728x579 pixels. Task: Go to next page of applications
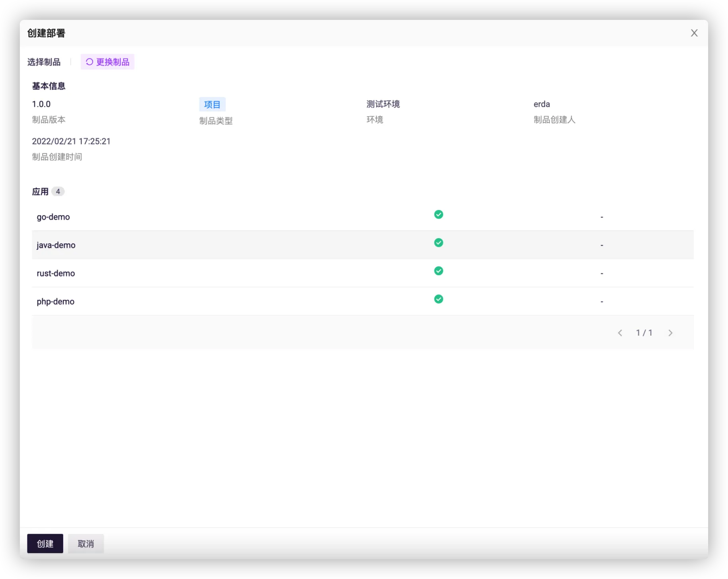coord(670,333)
